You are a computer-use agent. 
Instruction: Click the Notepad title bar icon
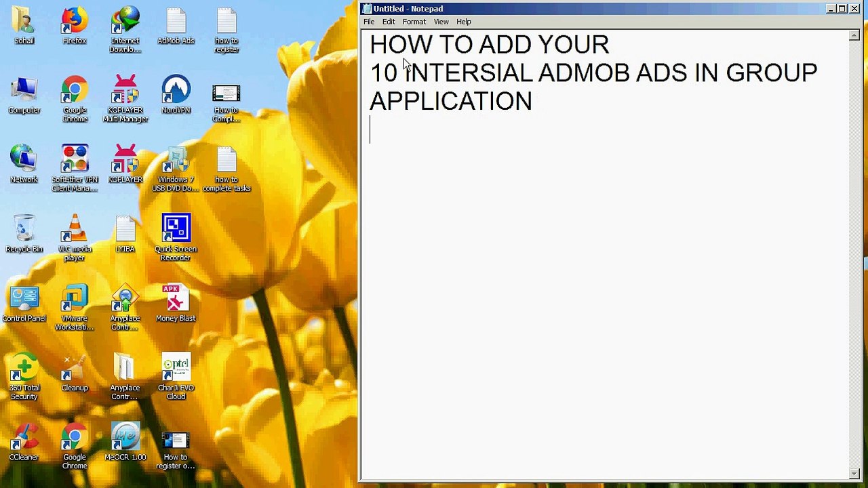367,9
